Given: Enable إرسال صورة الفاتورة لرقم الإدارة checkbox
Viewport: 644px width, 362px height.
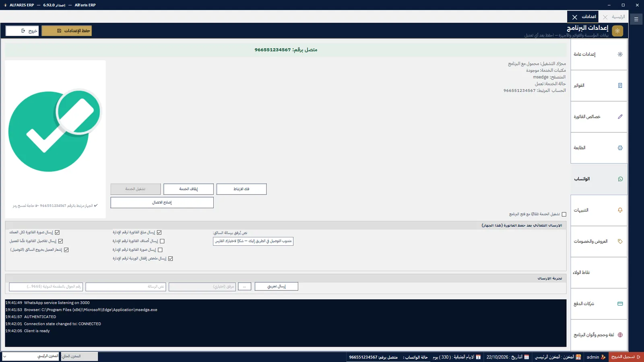Looking at the screenshot, I should 160,250.
